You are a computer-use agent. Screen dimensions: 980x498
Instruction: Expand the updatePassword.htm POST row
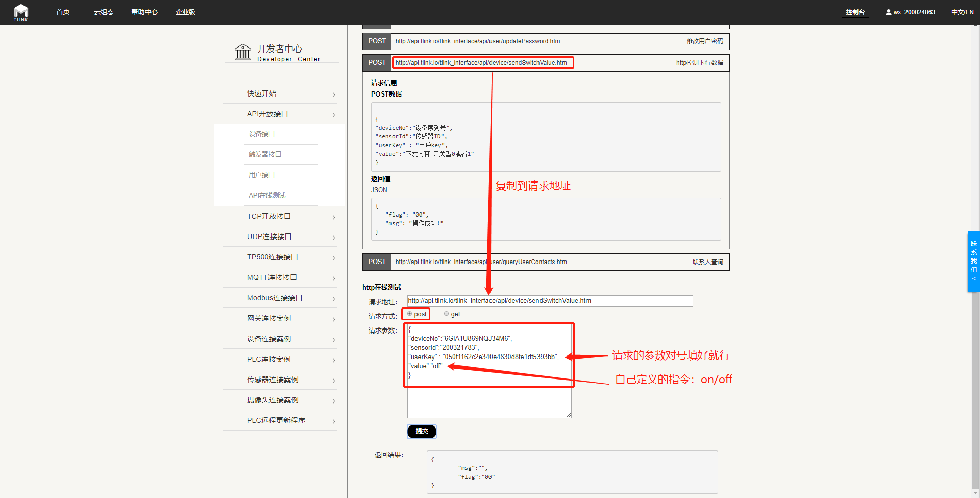[546, 41]
